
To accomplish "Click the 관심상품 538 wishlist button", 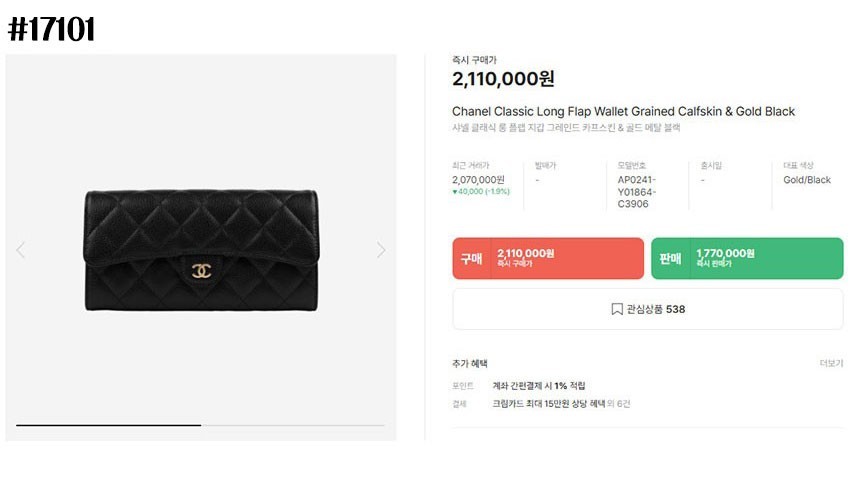I will (648, 309).
